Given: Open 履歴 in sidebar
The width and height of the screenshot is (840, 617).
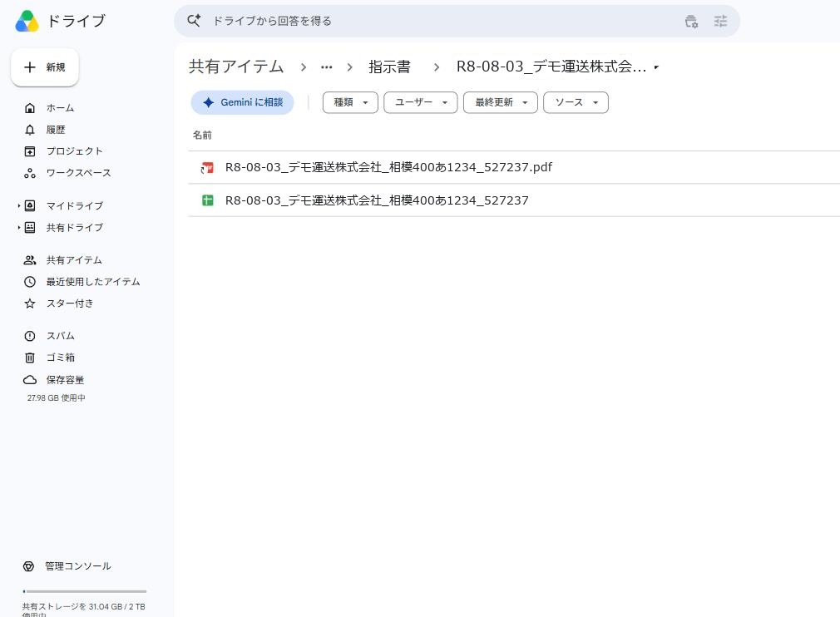Looking at the screenshot, I should (56, 130).
